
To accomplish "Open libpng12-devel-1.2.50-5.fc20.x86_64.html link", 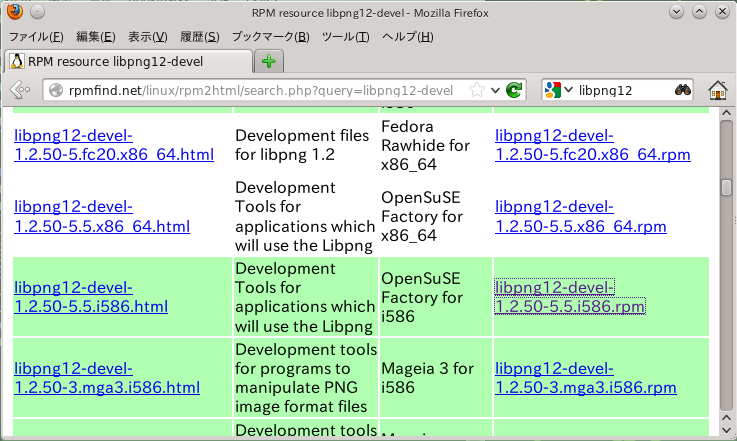I will coord(114,145).
